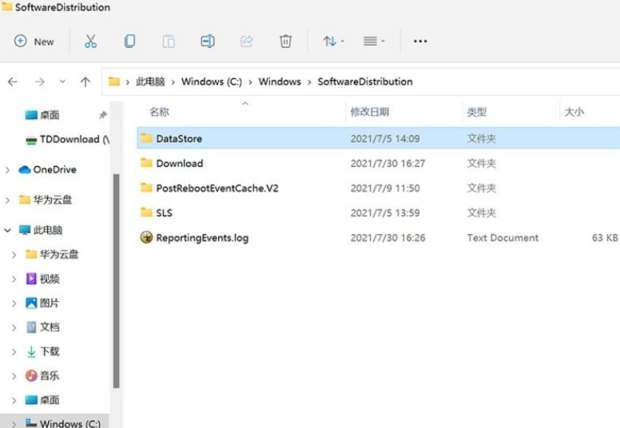Click the Text Document type cell
The height and width of the screenshot is (428, 620).
(503, 238)
